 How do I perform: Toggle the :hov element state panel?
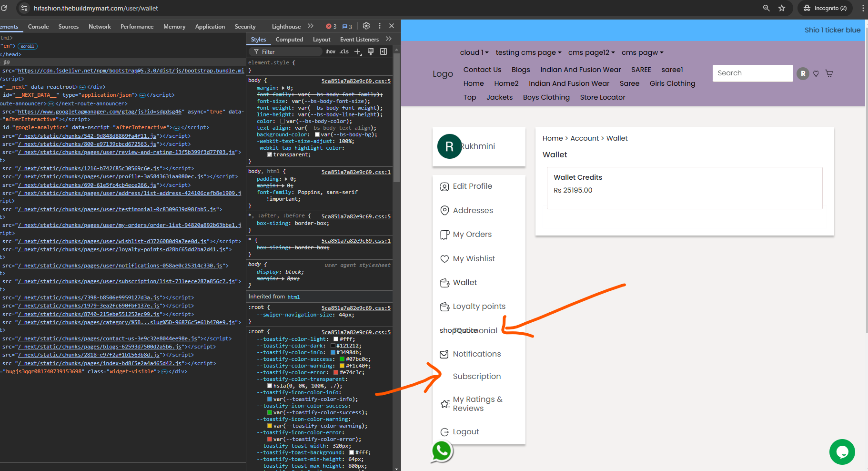(330, 51)
